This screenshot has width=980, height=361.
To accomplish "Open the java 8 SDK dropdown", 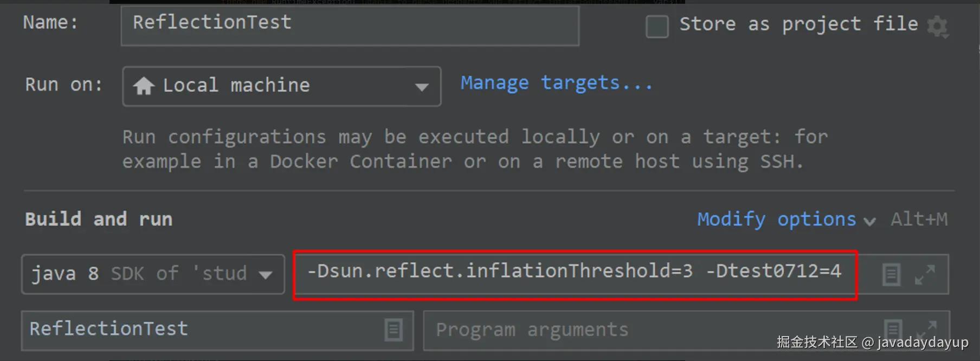I will pos(153,274).
